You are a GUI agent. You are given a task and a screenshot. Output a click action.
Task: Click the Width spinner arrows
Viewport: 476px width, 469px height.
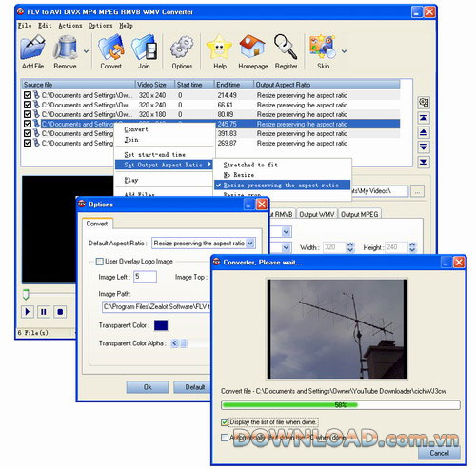coord(350,247)
